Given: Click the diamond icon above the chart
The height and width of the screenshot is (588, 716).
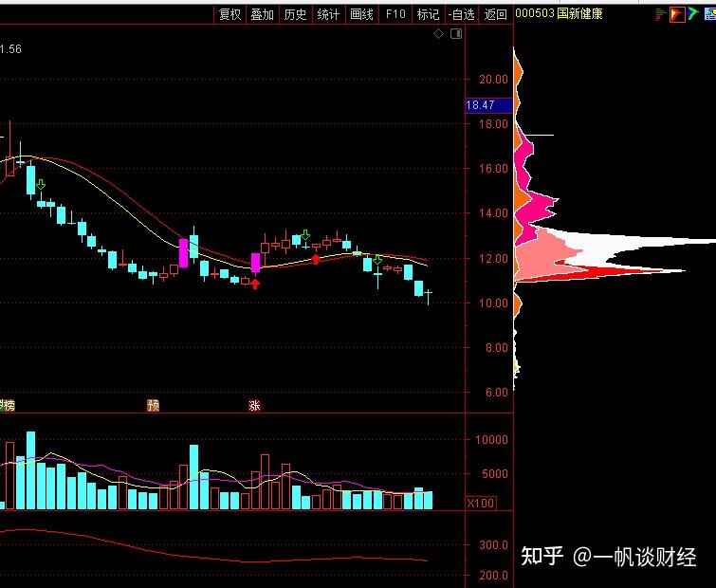Looking at the screenshot, I should (x=438, y=34).
